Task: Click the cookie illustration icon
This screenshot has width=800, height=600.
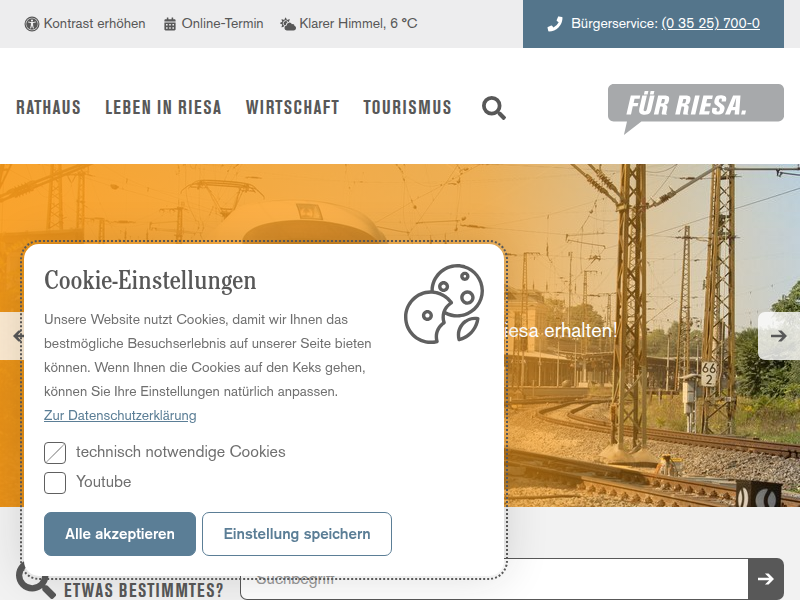Action: (444, 304)
